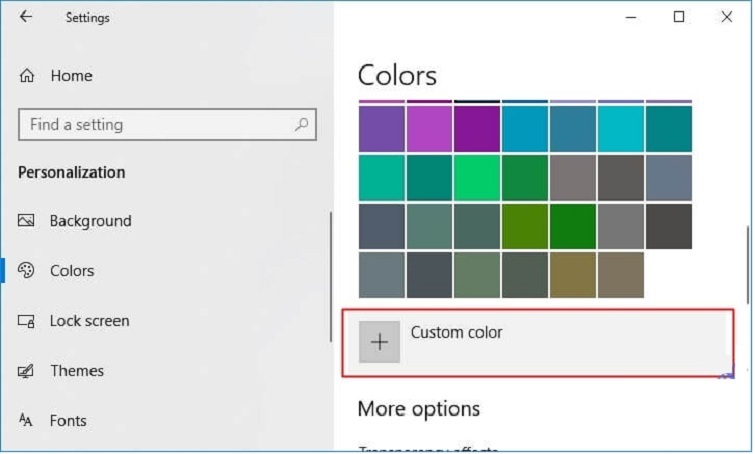Click the Custom color button label
Image resolution: width=755 pixels, height=454 pixels.
(456, 332)
